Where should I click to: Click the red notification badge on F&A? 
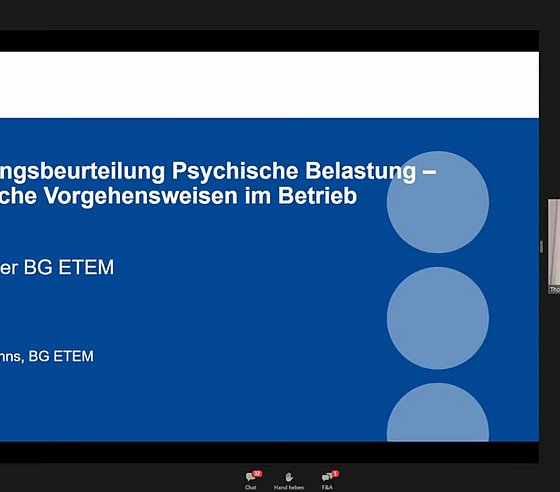click(x=335, y=473)
